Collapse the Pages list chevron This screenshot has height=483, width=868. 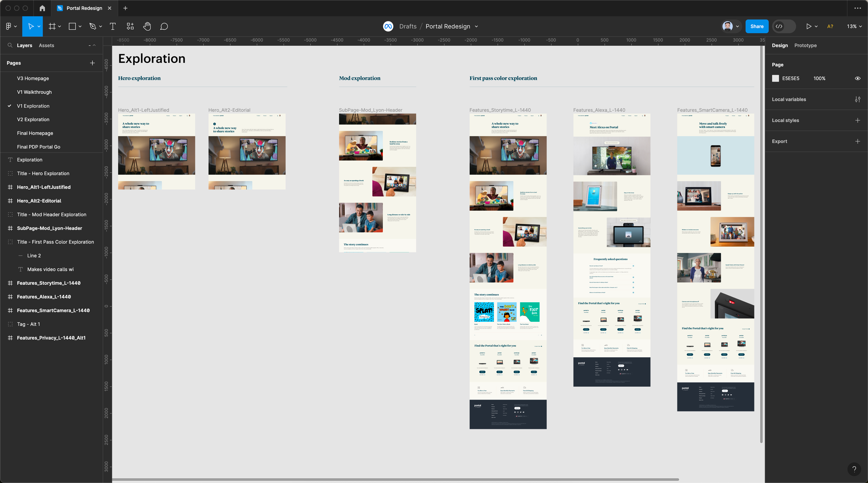pos(94,45)
